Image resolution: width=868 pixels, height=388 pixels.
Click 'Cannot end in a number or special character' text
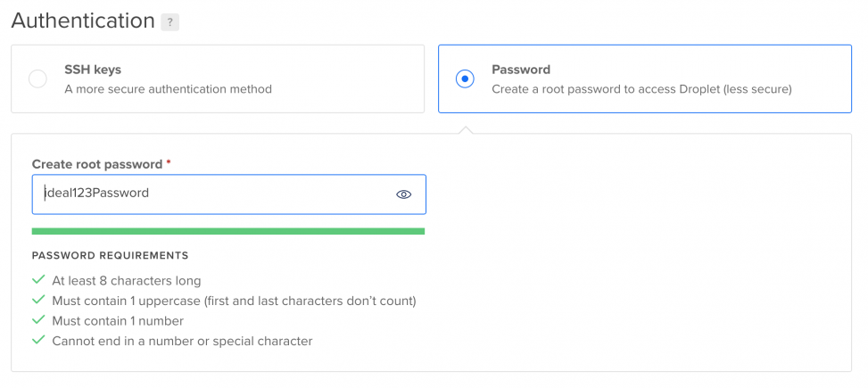pyautogui.click(x=182, y=341)
